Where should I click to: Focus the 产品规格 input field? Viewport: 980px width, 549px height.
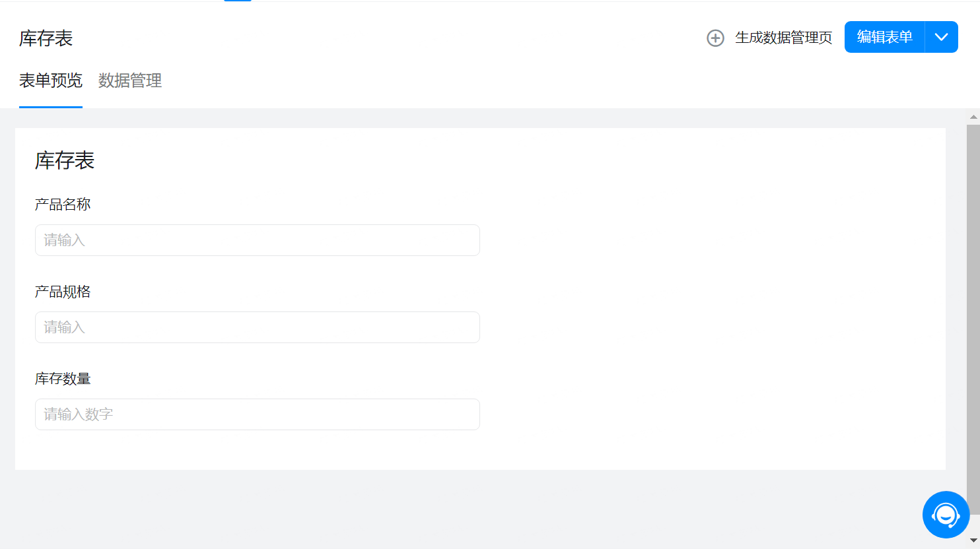(x=258, y=327)
